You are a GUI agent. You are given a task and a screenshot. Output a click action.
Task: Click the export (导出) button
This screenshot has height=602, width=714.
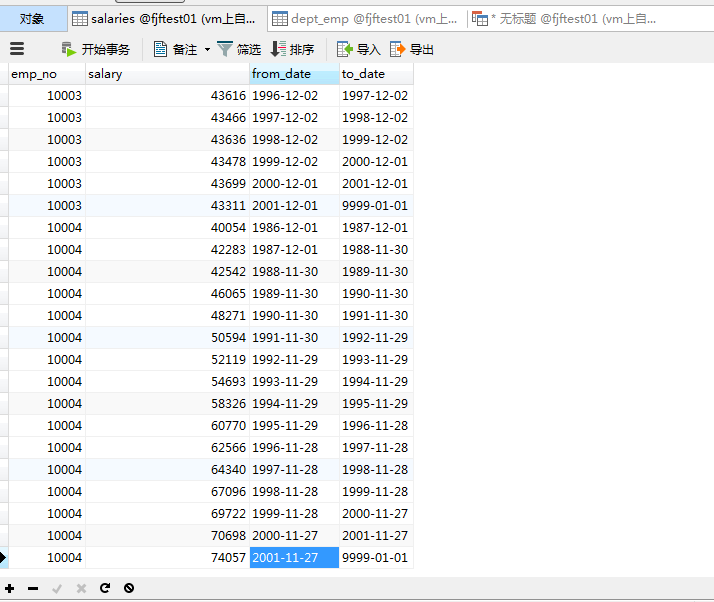[x=412, y=49]
